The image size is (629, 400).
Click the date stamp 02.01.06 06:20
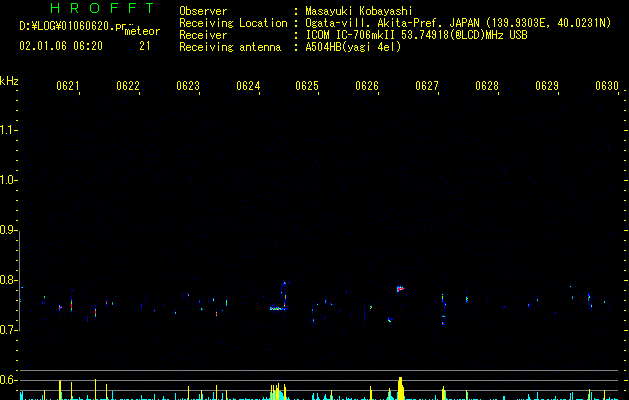pos(61,46)
